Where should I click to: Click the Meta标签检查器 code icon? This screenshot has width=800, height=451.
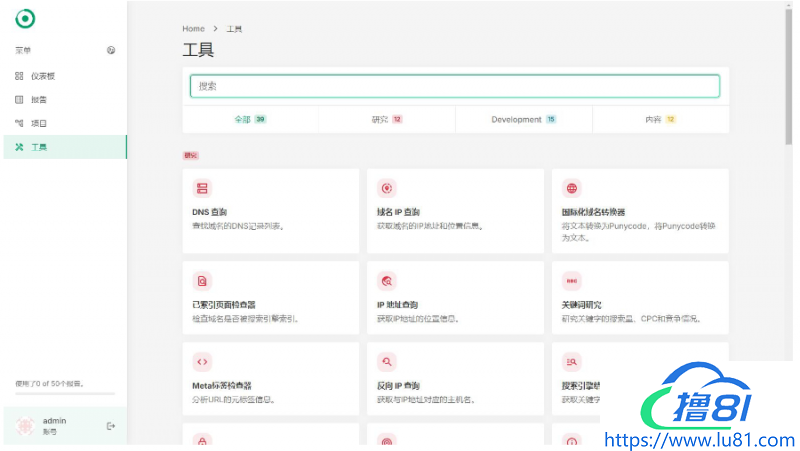click(202, 362)
